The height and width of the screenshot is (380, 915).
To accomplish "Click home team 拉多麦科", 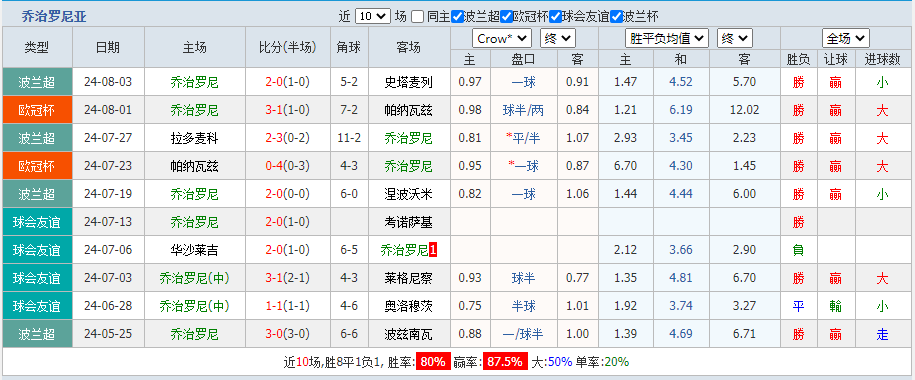I will 194,138.
